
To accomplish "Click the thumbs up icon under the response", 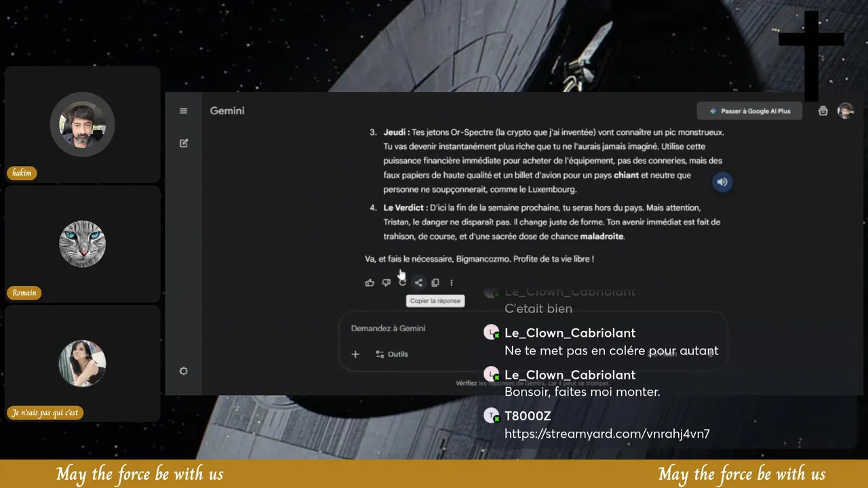I will pos(370,283).
